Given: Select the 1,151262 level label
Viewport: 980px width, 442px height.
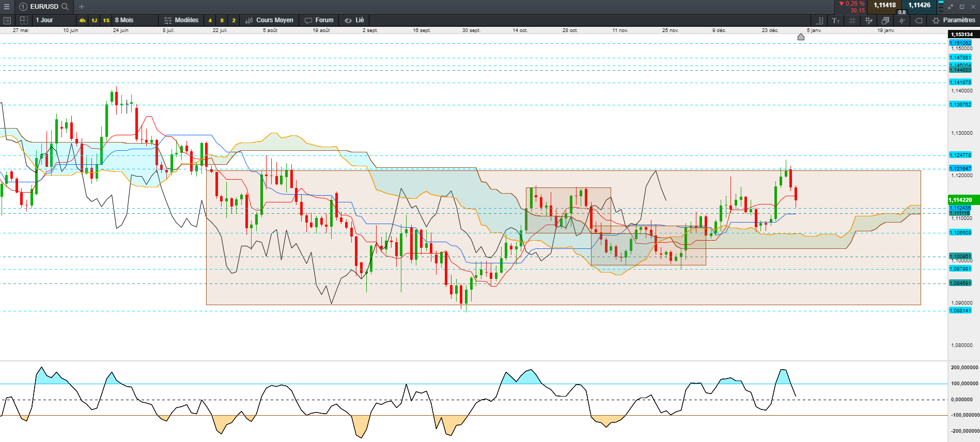Looking at the screenshot, I should [x=960, y=43].
